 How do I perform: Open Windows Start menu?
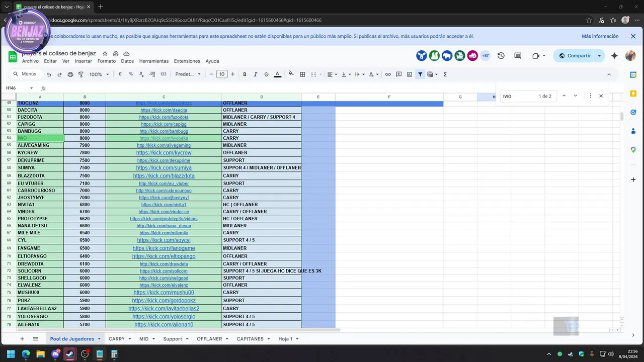[11, 354]
